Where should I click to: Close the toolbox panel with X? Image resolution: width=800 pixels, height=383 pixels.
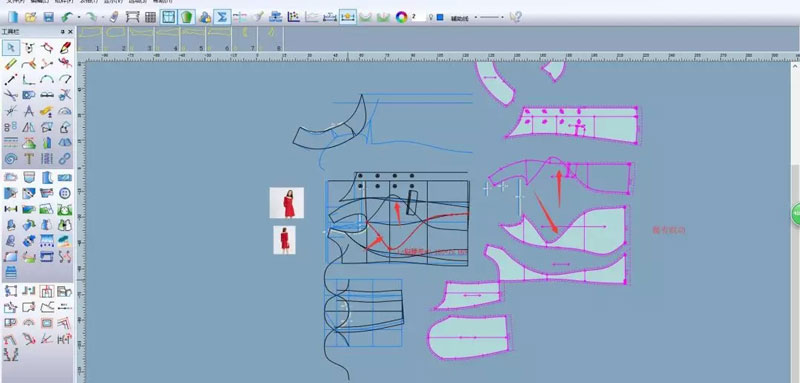(70, 32)
